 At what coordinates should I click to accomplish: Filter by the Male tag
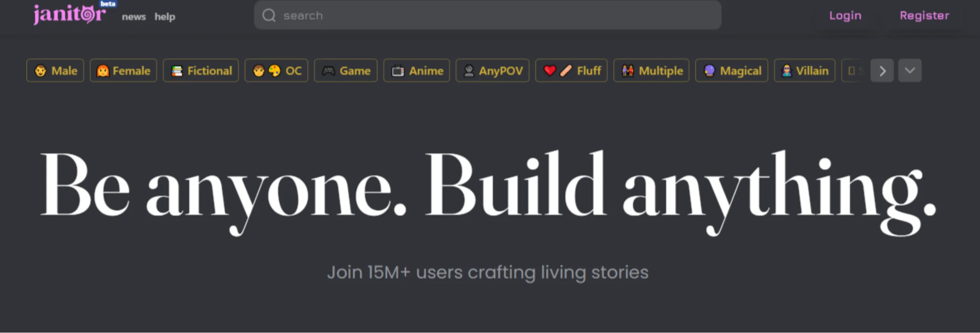click(x=55, y=71)
